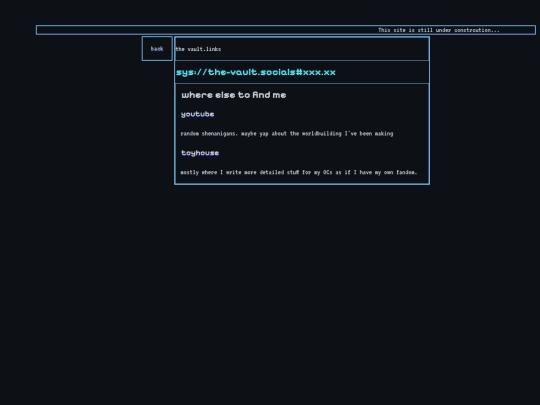The height and width of the screenshot is (405, 540).
Task: Click the back button
Action: tap(157, 49)
